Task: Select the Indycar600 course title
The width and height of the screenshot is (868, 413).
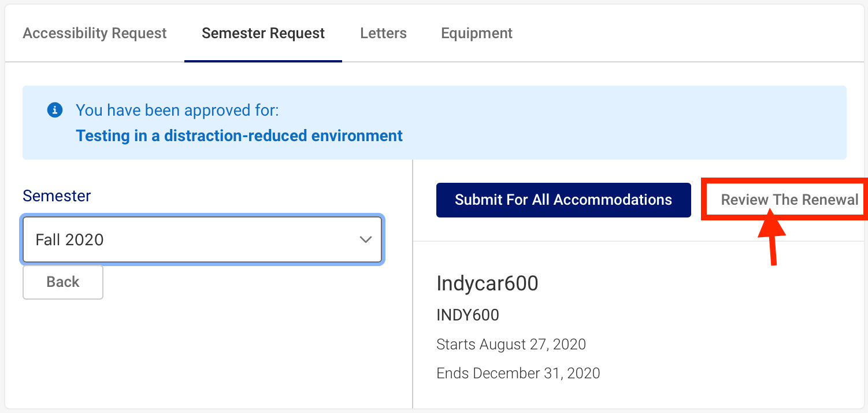Action: pyautogui.click(x=487, y=283)
